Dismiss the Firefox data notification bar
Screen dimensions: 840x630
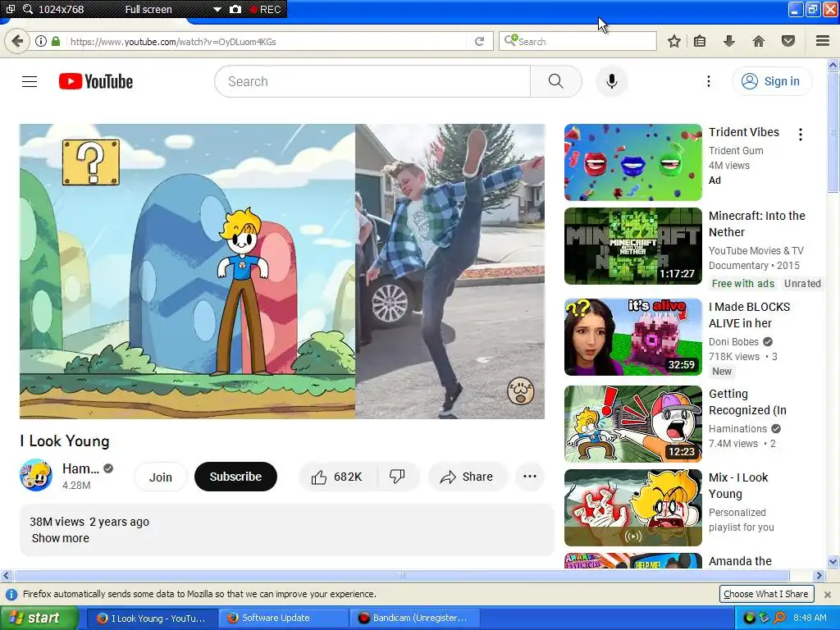(x=827, y=594)
